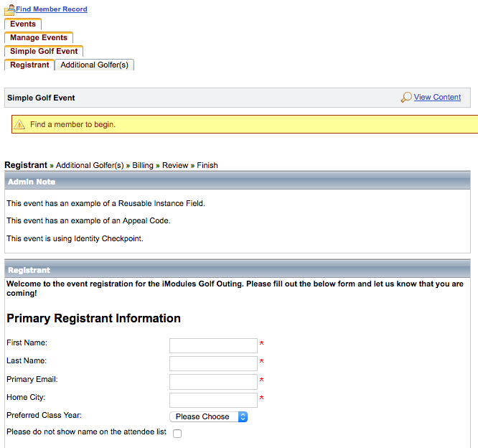Screen dimensions: 478x448
Task: Click the View Content link
Action: [437, 98]
